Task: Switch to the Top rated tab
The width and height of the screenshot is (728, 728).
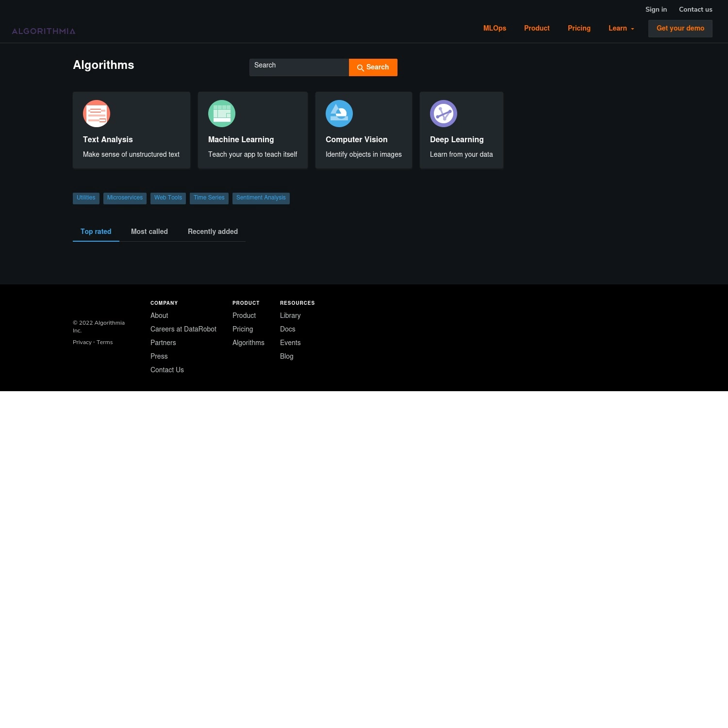Action: [96, 232]
